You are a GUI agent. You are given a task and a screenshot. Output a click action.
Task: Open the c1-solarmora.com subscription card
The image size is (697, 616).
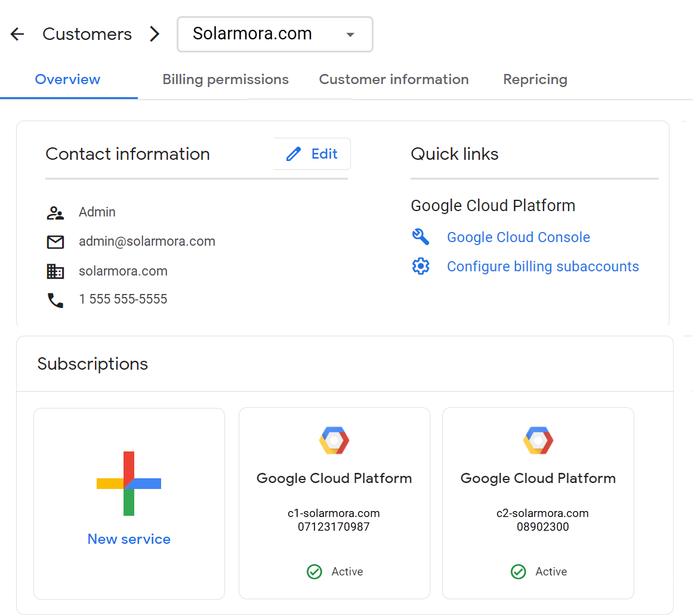pyautogui.click(x=334, y=503)
